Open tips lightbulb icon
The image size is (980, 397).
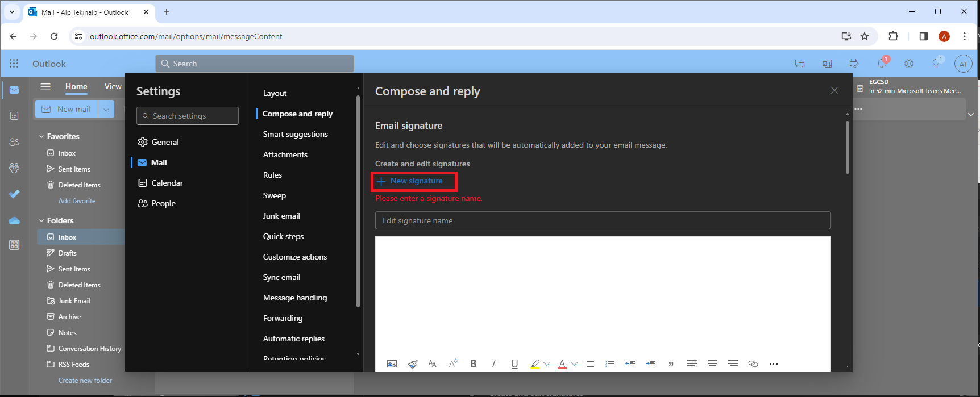(936, 64)
